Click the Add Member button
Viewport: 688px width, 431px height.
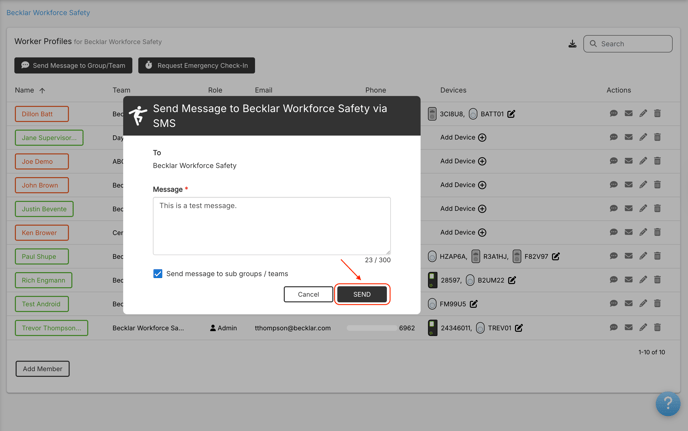pos(43,369)
